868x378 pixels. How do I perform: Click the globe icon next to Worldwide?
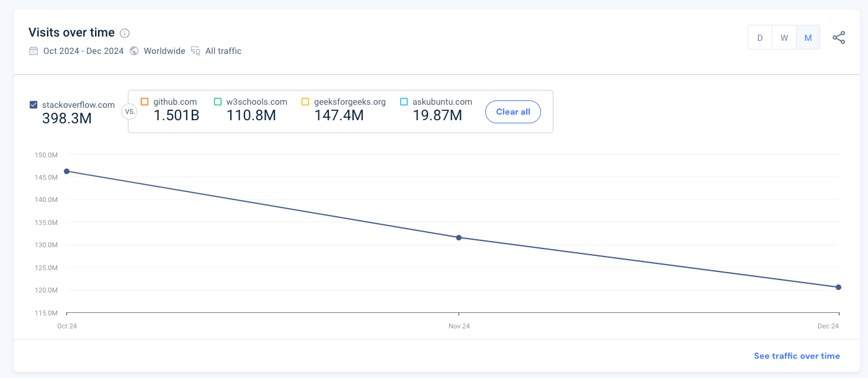point(134,51)
